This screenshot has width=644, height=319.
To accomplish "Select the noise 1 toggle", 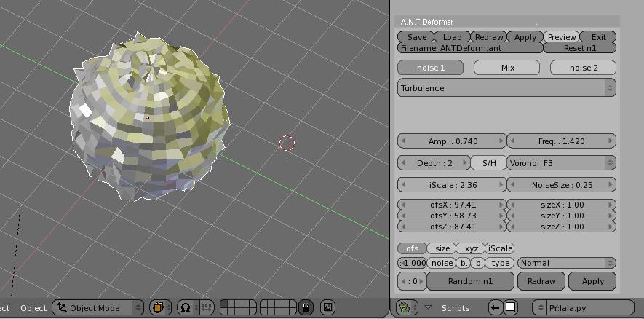I will pos(431,68).
